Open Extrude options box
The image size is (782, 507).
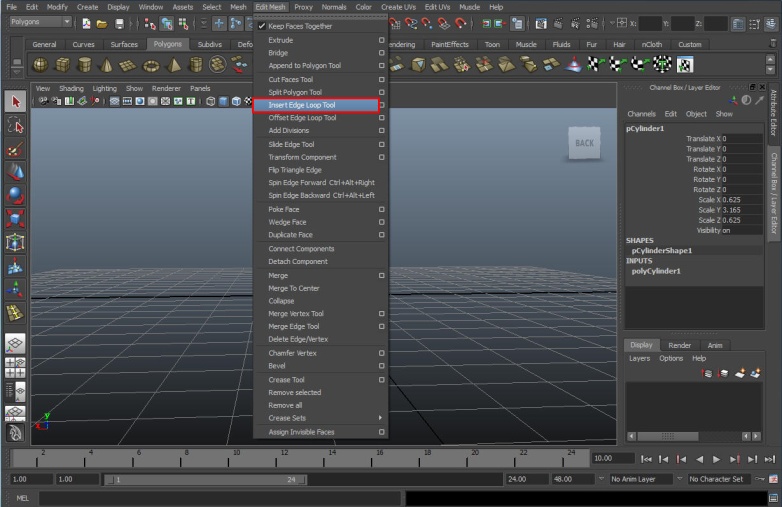[382, 40]
